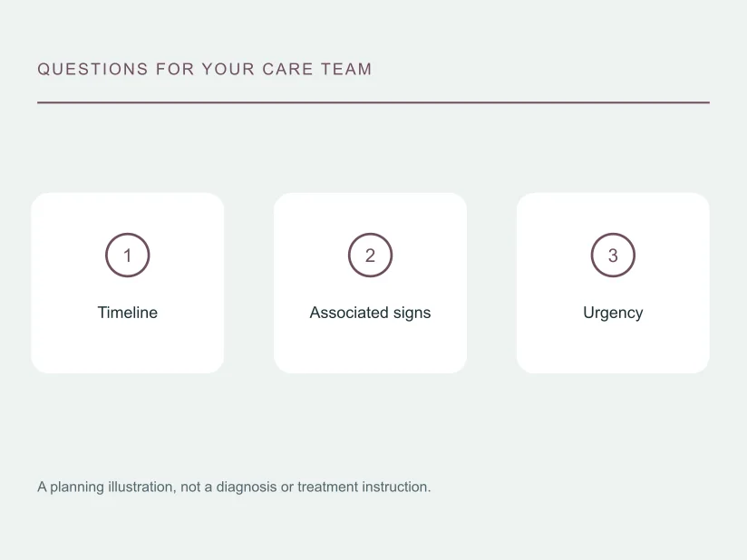The image size is (747, 560).
Task: Click the word FOR in the heading
Action: 175,69
